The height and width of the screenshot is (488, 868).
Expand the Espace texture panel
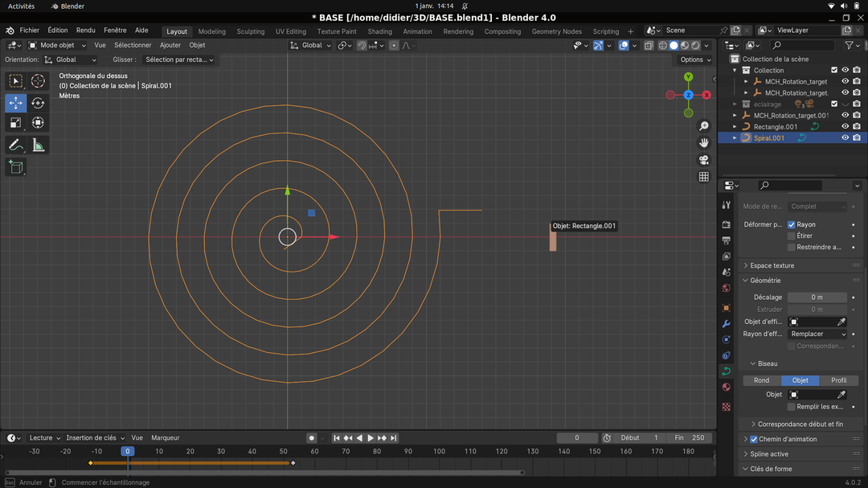(x=772, y=265)
